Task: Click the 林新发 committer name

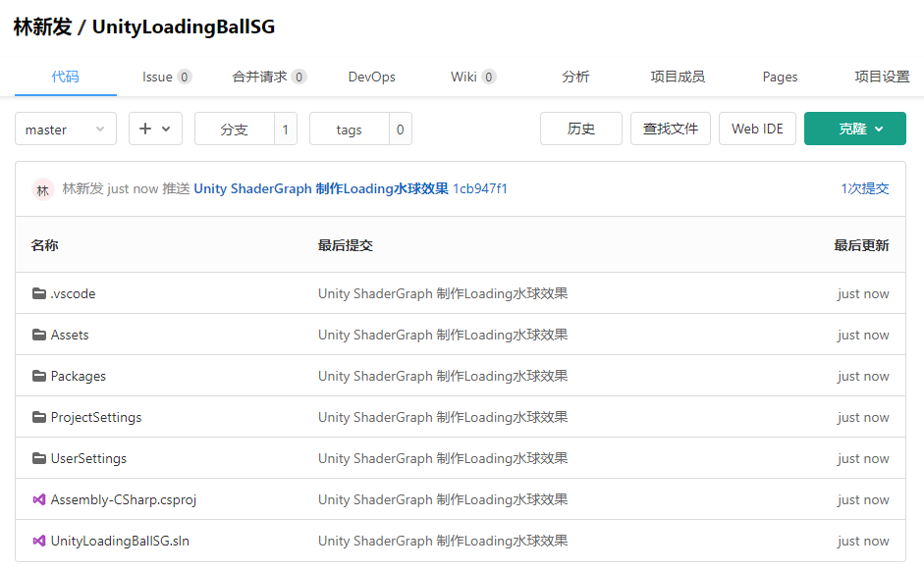Action: tap(83, 188)
